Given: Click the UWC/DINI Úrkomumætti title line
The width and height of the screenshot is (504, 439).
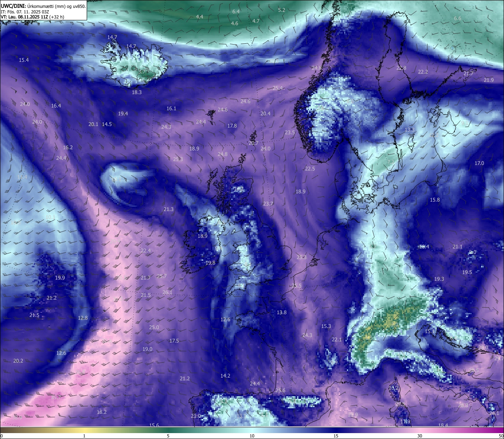Looking at the screenshot, I should (43, 6).
